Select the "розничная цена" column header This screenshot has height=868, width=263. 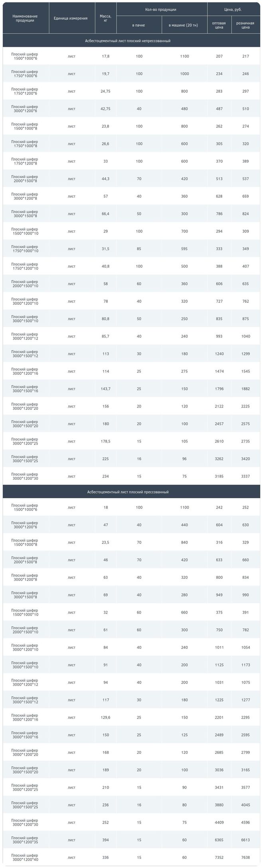tap(245, 25)
